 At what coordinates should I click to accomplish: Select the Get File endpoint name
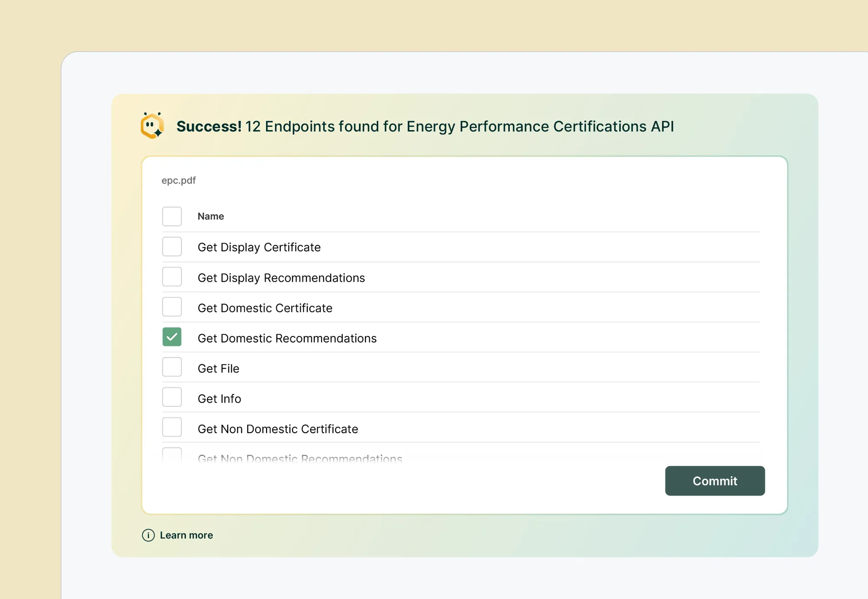tap(218, 369)
